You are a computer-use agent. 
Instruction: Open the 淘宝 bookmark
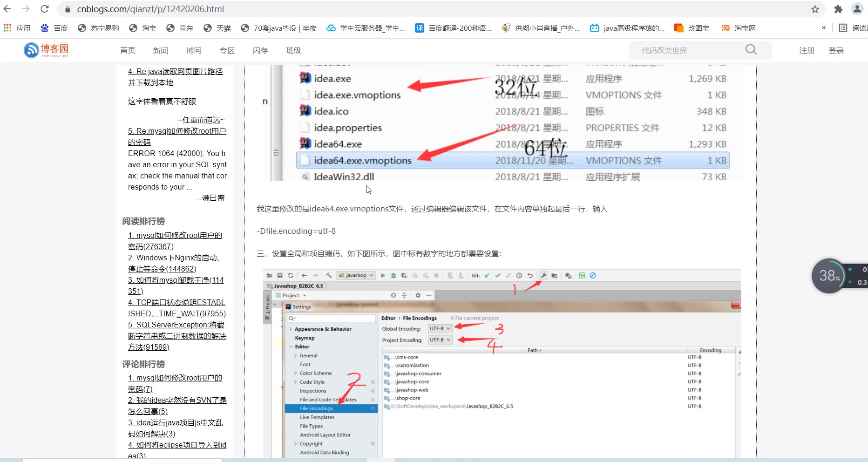click(142, 28)
